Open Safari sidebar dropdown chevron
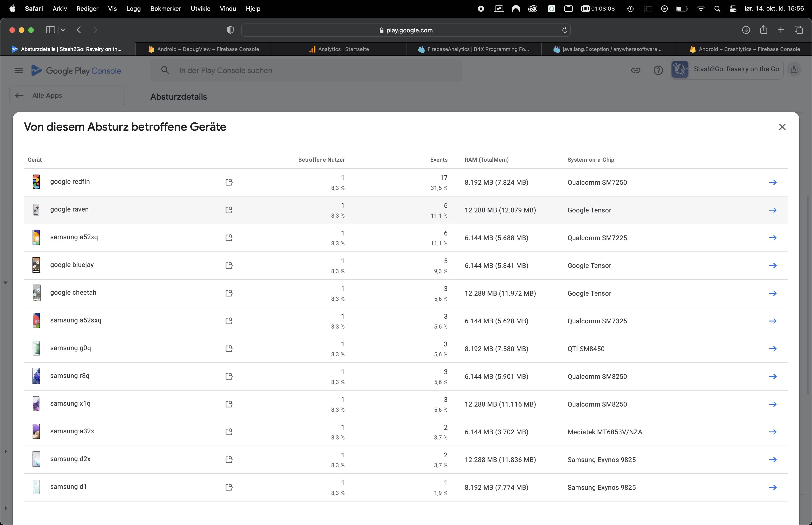The width and height of the screenshot is (812, 525). 63,30
